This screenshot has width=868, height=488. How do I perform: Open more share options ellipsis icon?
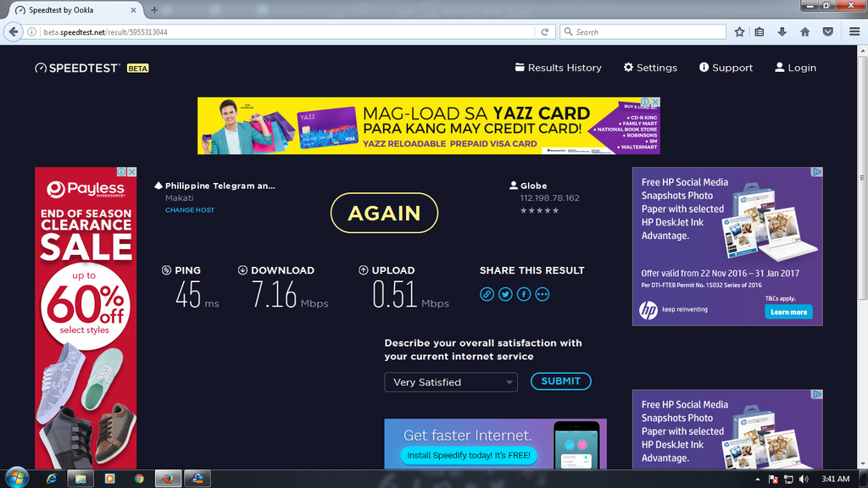pyautogui.click(x=542, y=294)
